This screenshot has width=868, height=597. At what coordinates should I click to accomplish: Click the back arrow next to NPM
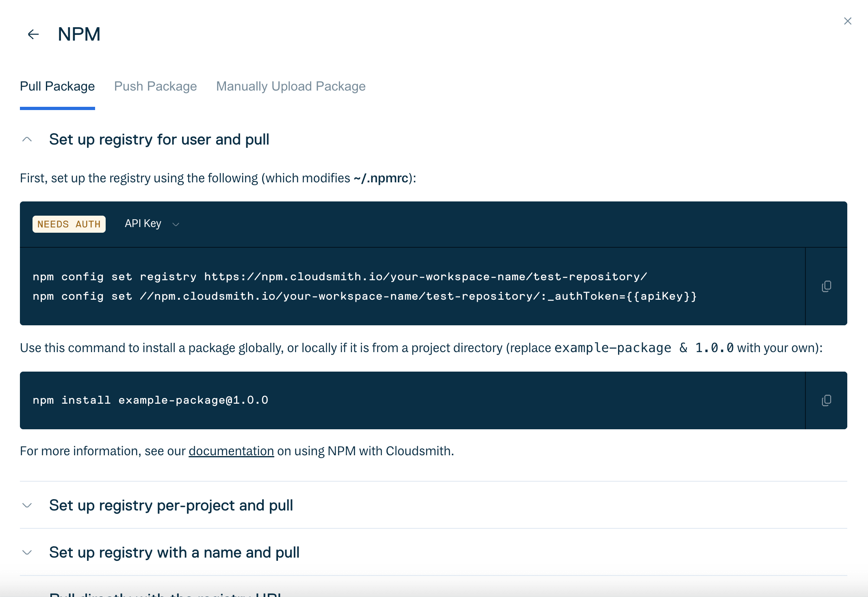(33, 35)
